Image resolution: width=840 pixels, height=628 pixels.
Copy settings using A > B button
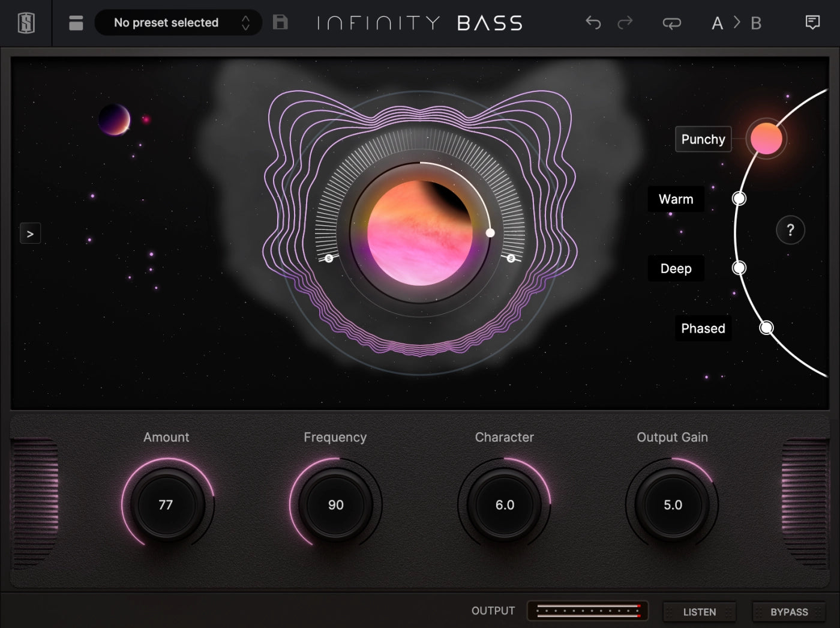pyautogui.click(x=736, y=23)
